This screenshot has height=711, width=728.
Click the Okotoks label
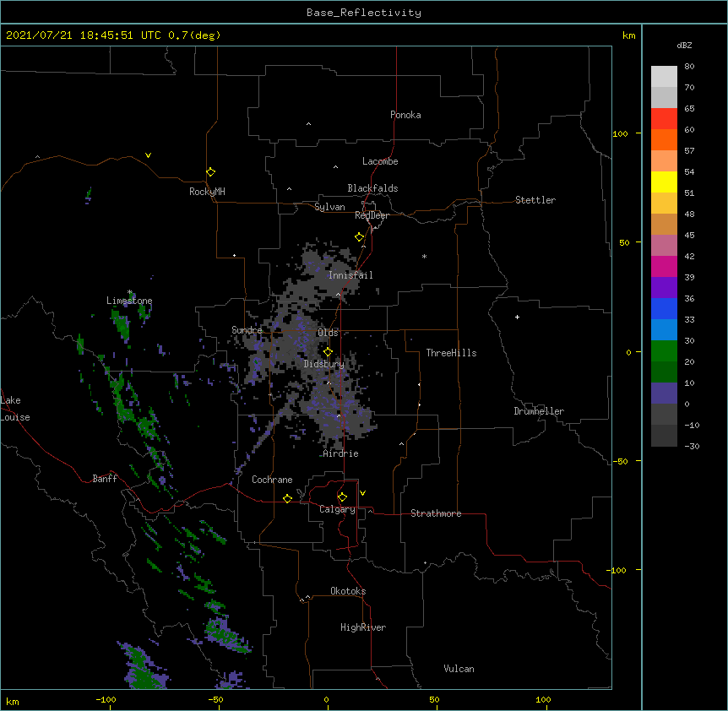[x=348, y=591]
